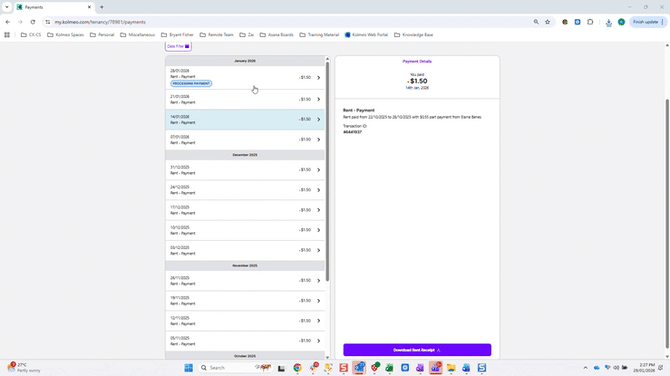
Task: Click the Payment Details heading
Action: (x=417, y=62)
